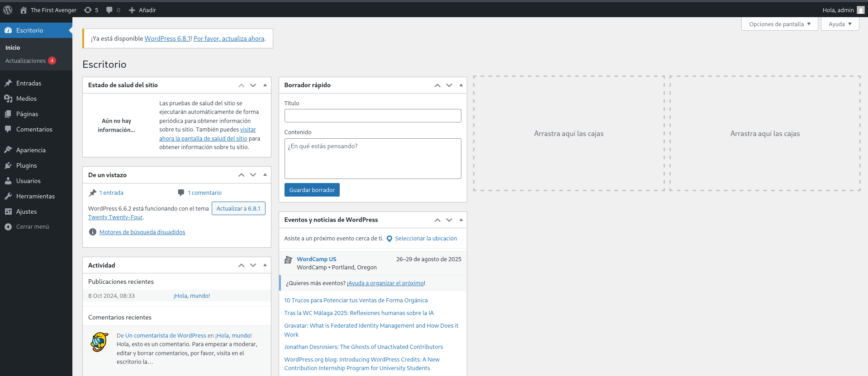868x376 pixels.
Task: Open the Opciones de pantalla dropdown
Action: pos(780,24)
